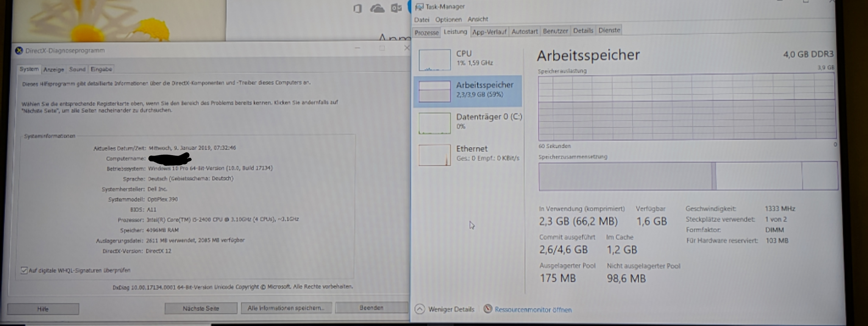Click Alle Informationen speichern button
The height and width of the screenshot is (326, 868).
(286, 308)
